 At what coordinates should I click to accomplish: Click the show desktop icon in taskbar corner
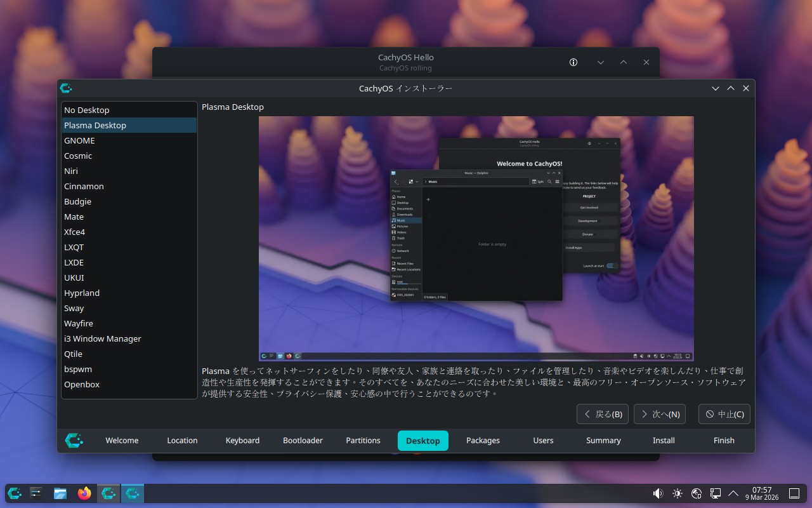(794, 493)
